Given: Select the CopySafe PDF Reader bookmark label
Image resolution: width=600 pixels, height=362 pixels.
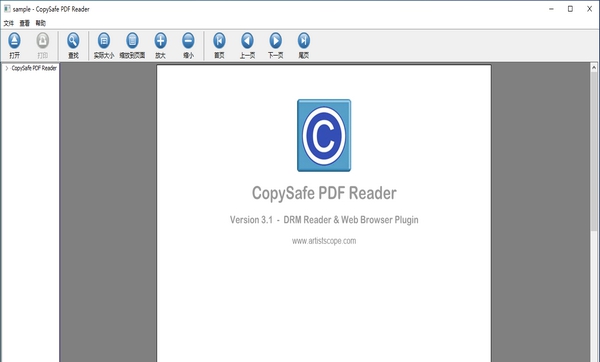Looking at the screenshot, I should (34, 68).
